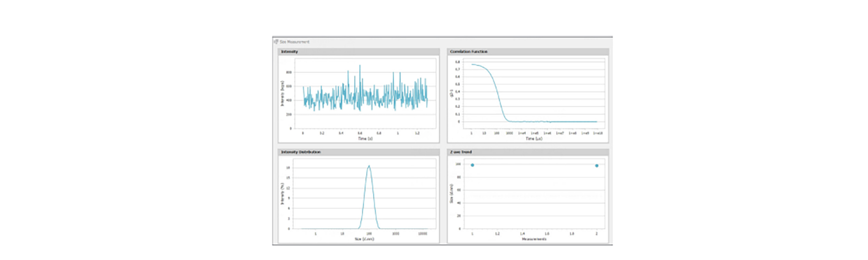The width and height of the screenshot is (868, 260).
Task: Select the 'Intensity (kcps)' y-axis label
Action: [282, 93]
